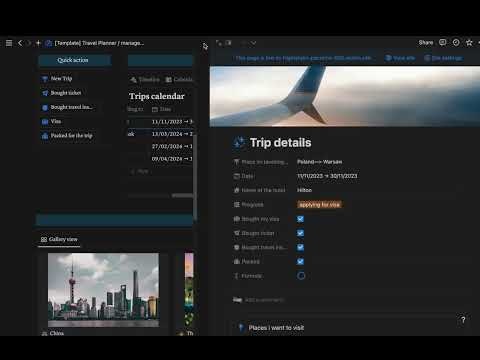Click the Date column header
Image resolution: width=480 pixels, height=360 pixels.
tap(161, 109)
